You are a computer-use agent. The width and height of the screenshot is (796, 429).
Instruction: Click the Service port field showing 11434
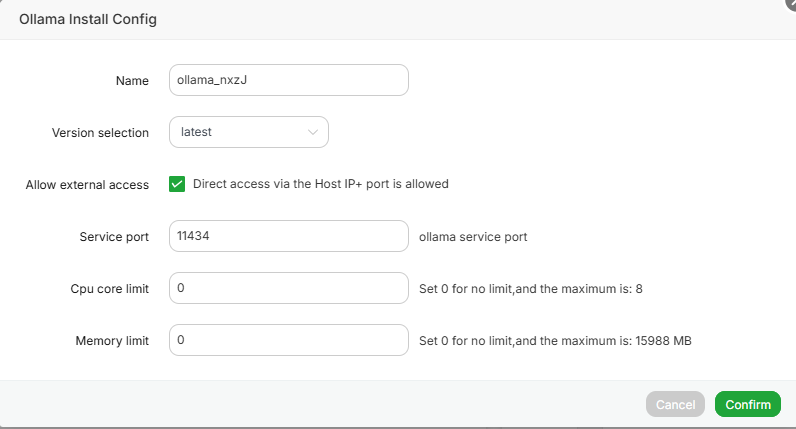[288, 236]
